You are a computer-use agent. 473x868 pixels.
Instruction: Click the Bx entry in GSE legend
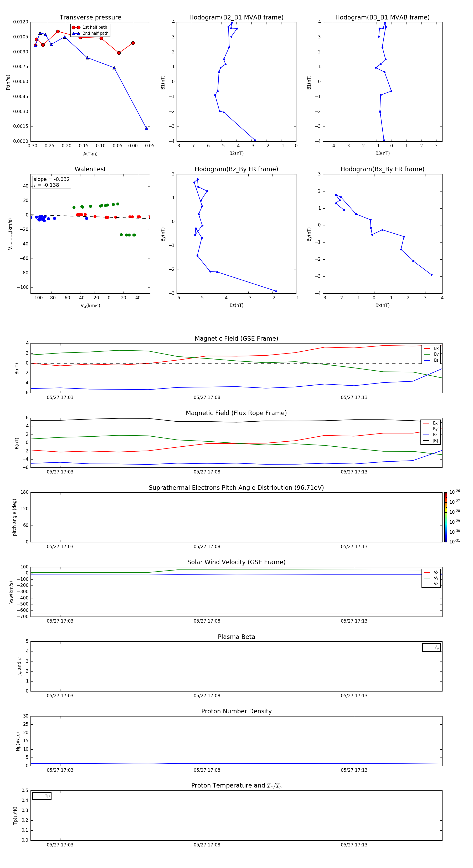[x=431, y=349]
